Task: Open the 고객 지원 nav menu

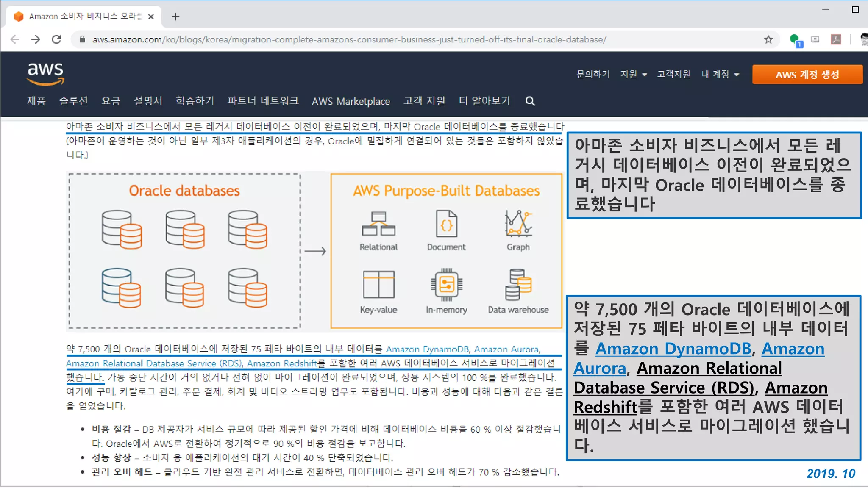Action: (x=424, y=101)
